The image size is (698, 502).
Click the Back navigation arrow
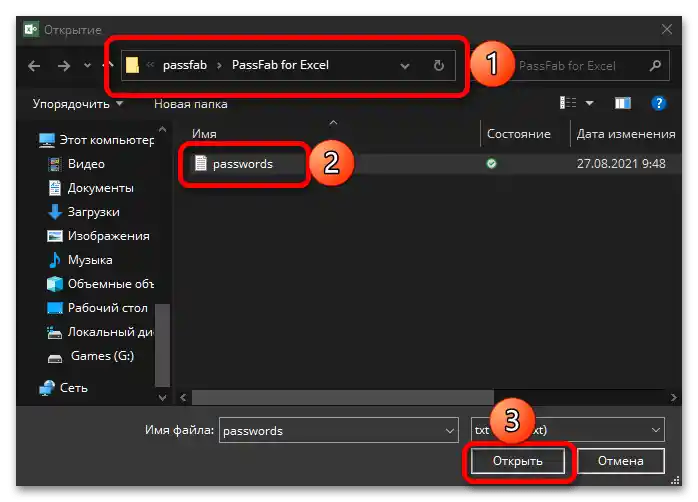click(34, 66)
